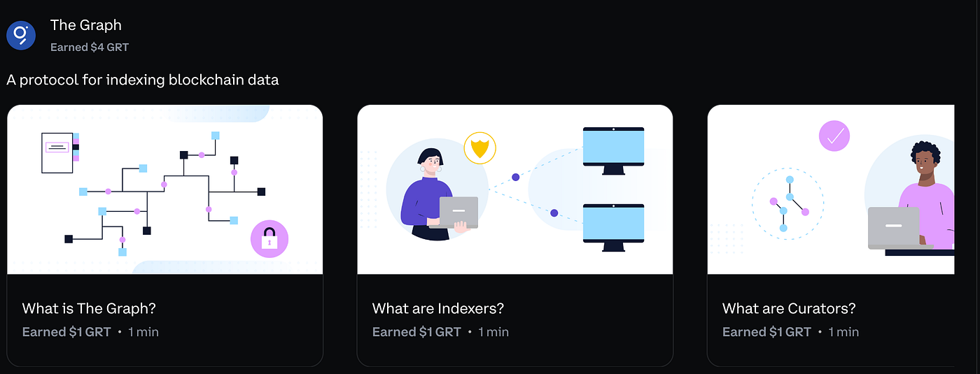The height and width of the screenshot is (374, 980).
Task: Click Earned $1 GRT under What is The Graph?
Action: coord(66,332)
